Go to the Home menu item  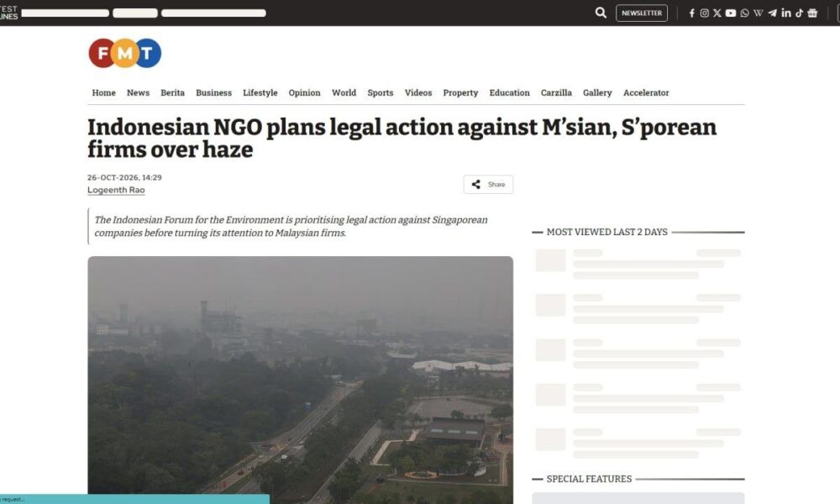tap(104, 92)
